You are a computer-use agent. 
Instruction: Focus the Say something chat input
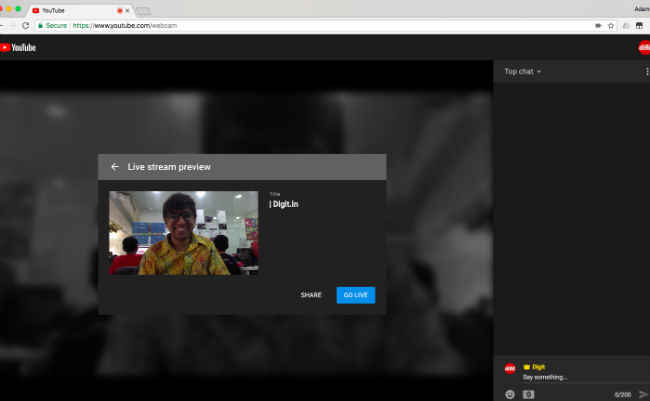pyautogui.click(x=572, y=377)
